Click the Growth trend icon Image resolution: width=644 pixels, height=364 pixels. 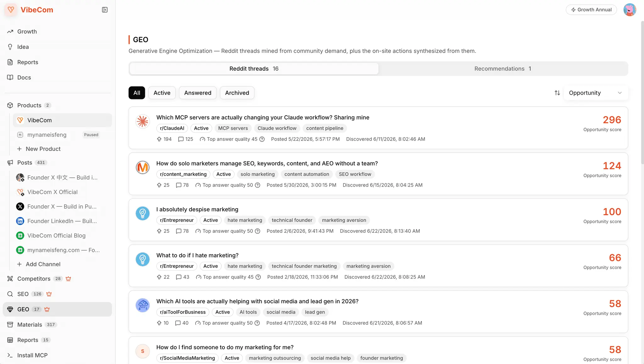click(10, 31)
